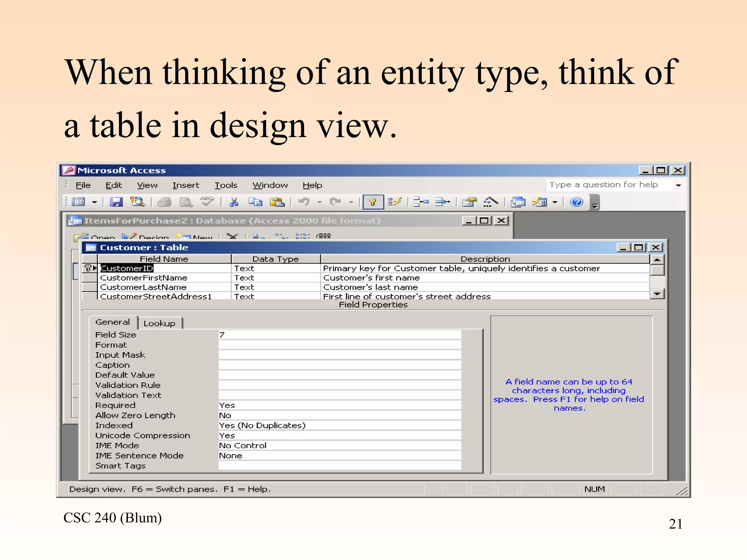The width and height of the screenshot is (747, 560).
Task: Select the CustomerLastName field name cell
Action: 165,287
